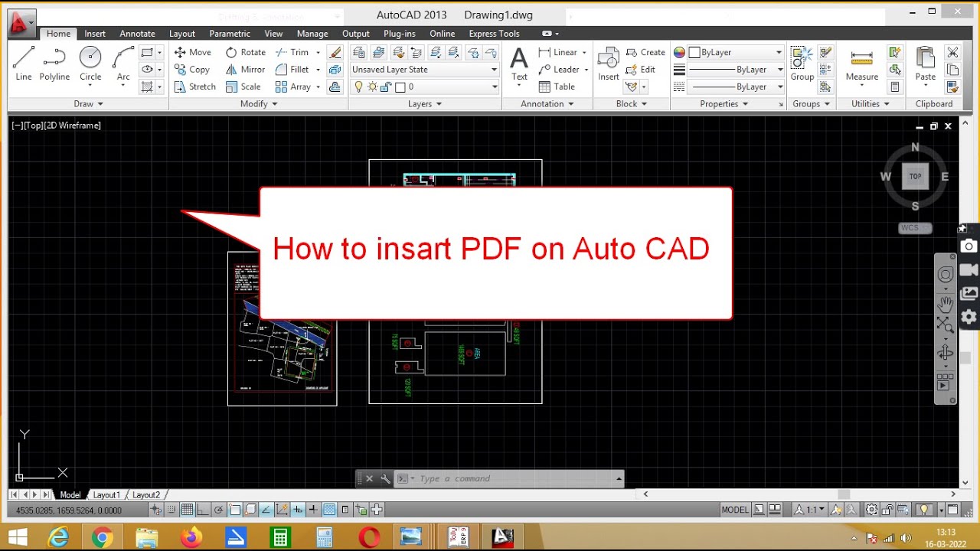Select the Fillet tool
The width and height of the screenshot is (980, 551).
(x=292, y=70)
